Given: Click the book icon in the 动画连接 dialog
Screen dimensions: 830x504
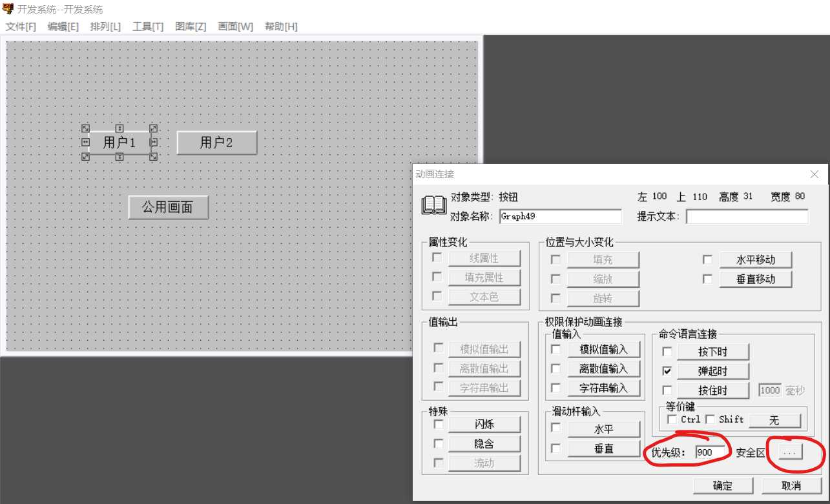Looking at the screenshot, I should tap(434, 205).
